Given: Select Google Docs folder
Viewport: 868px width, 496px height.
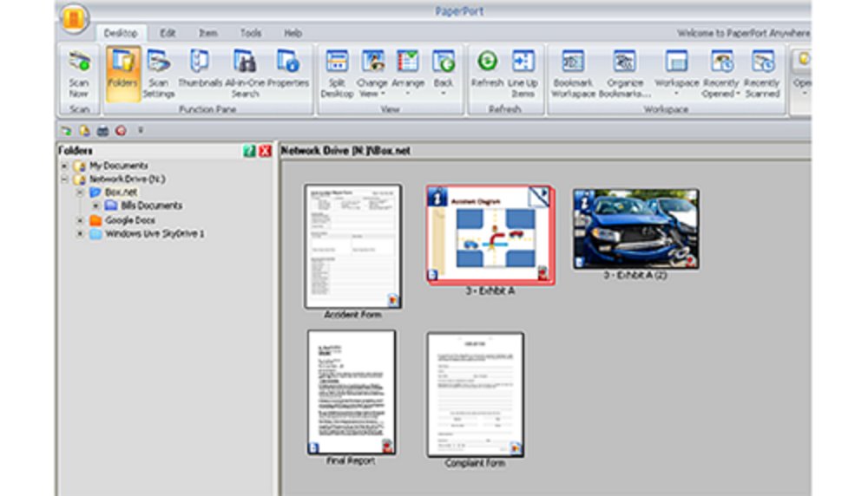Looking at the screenshot, I should pyautogui.click(x=122, y=220).
